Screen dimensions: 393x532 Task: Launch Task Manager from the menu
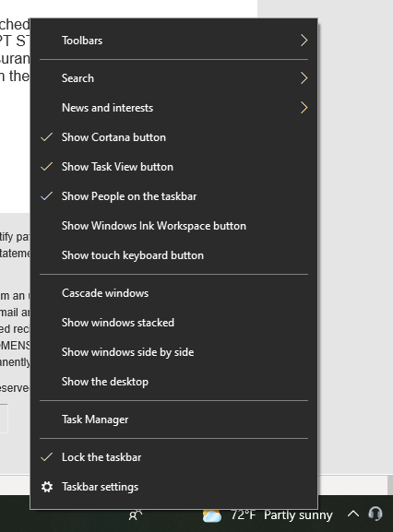click(x=173, y=420)
